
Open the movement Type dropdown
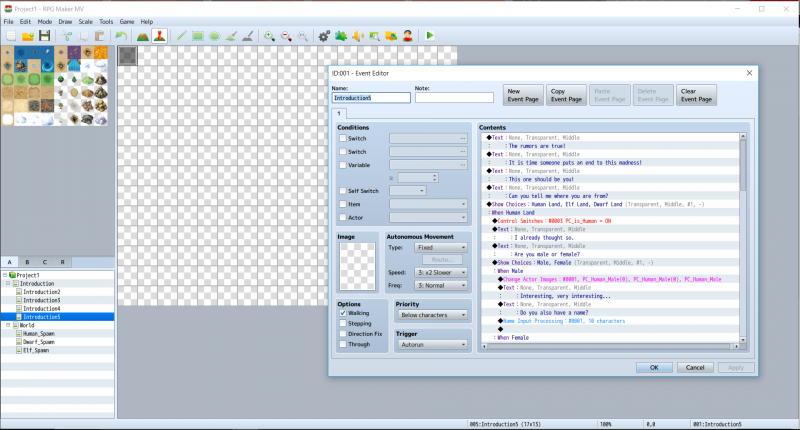pyautogui.click(x=441, y=247)
